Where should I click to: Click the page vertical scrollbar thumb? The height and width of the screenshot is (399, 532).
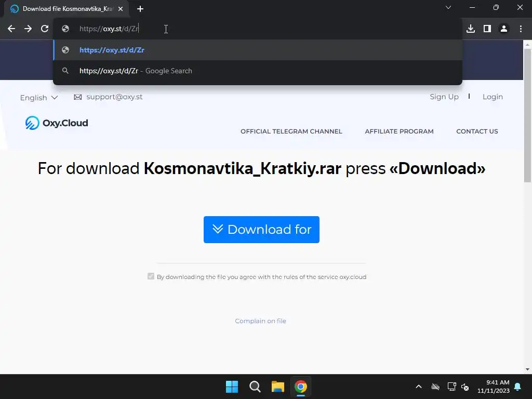pos(527,115)
